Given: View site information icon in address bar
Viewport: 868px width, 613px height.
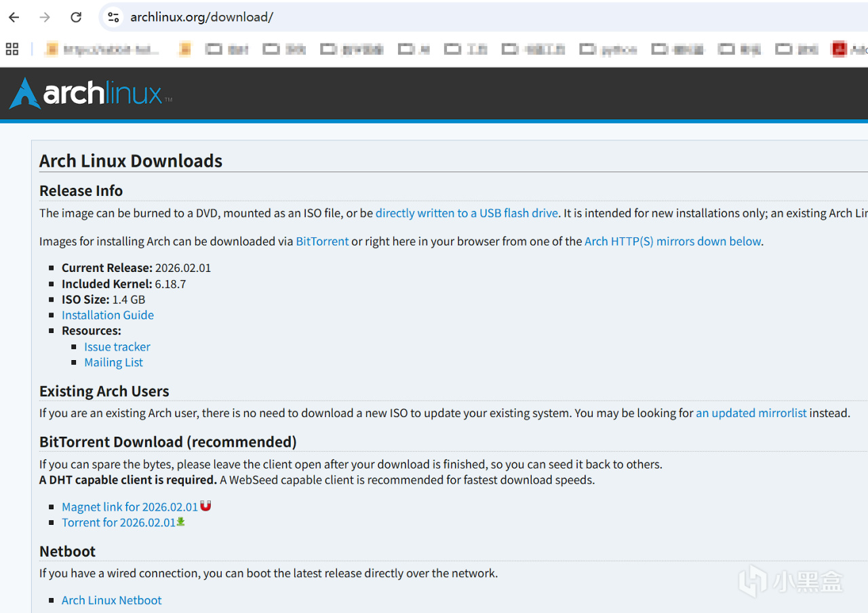Looking at the screenshot, I should 113,18.
